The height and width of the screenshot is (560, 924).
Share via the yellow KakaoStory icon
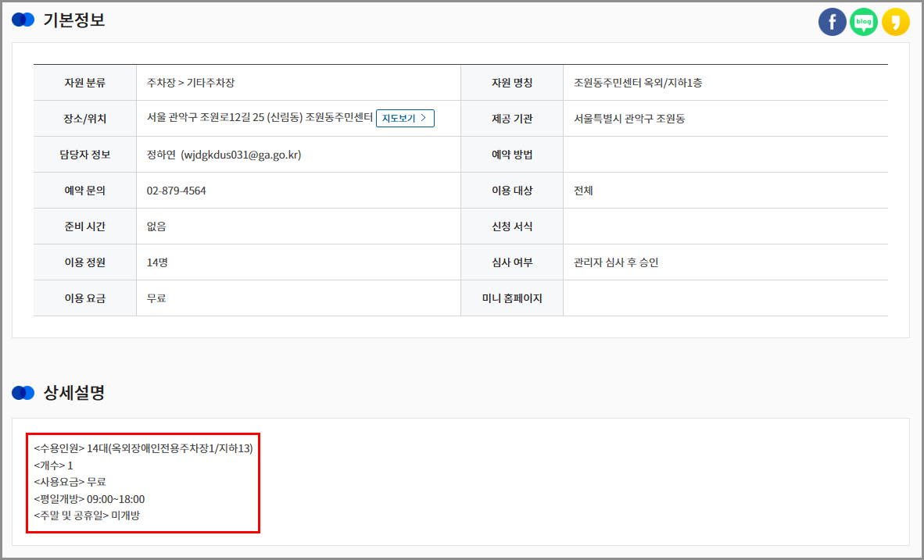click(894, 21)
